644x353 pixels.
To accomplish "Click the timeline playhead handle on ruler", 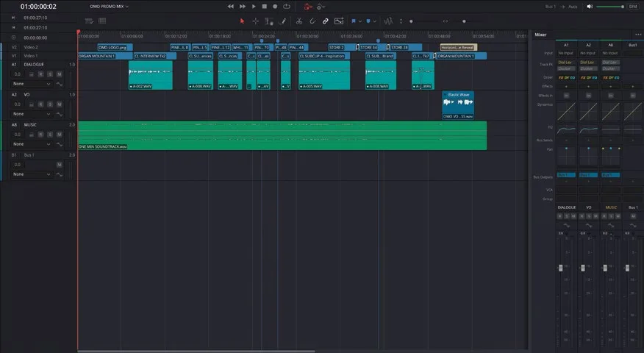I will click(78, 32).
